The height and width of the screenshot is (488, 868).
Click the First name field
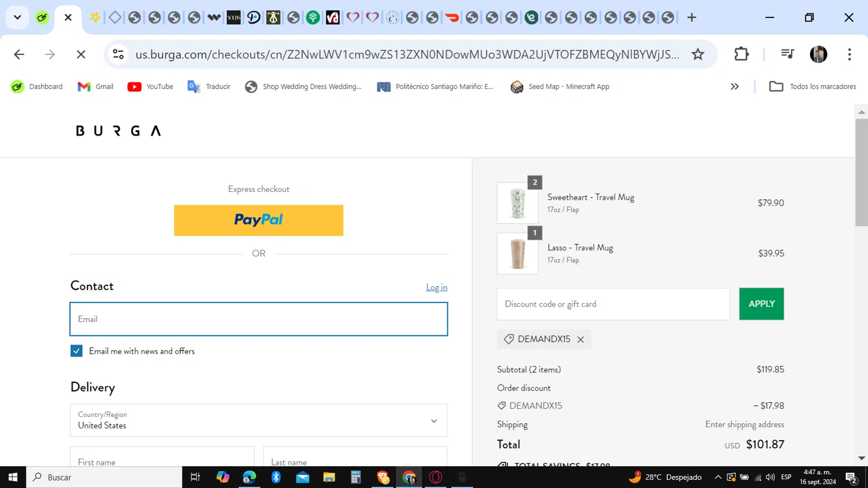162,457
